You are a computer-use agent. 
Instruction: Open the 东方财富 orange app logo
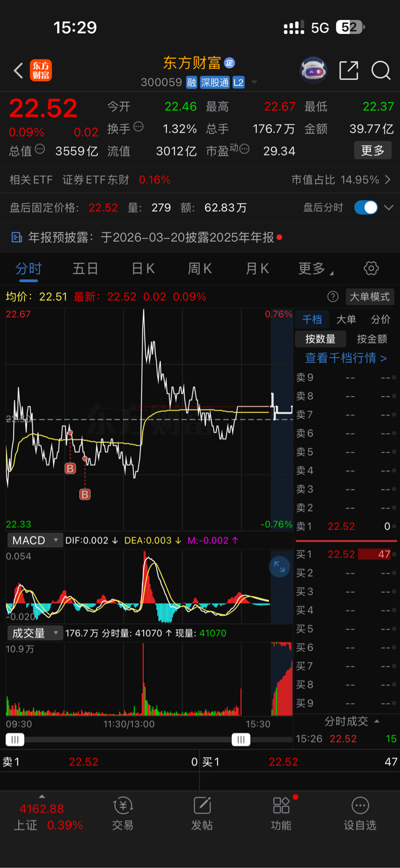pos(41,70)
